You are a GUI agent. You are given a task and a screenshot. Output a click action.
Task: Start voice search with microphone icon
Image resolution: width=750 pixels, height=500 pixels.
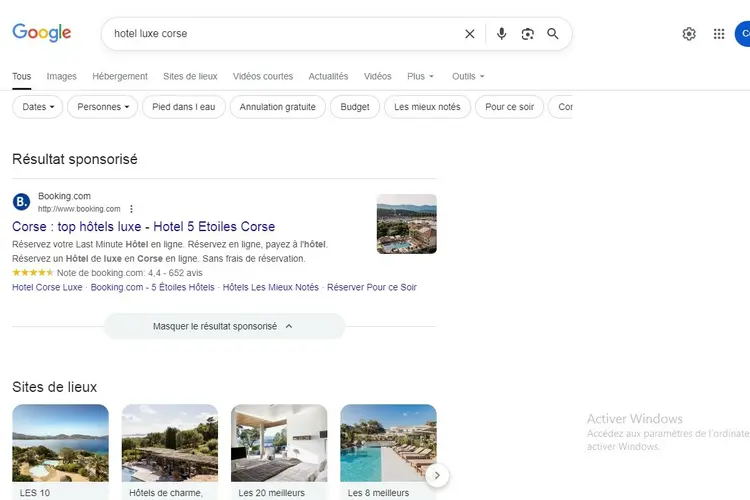(502, 34)
